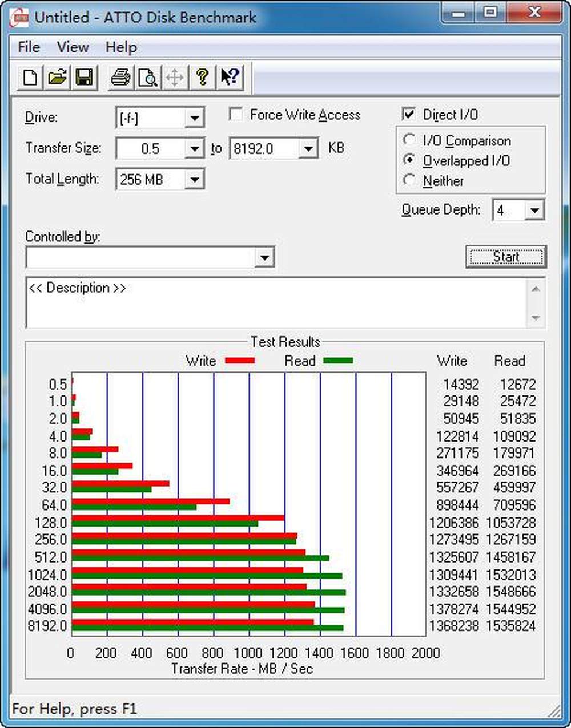Click inside the Description text box
571x728 pixels.
pos(276,303)
